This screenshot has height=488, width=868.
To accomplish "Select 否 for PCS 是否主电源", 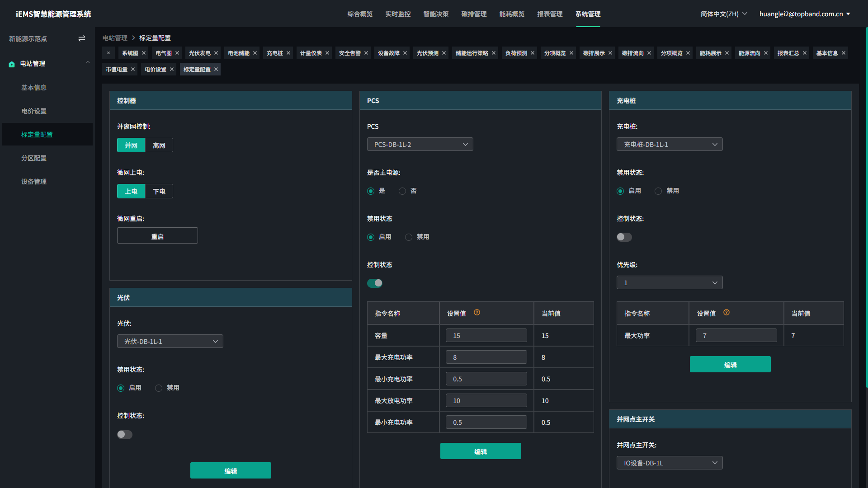I will (402, 191).
